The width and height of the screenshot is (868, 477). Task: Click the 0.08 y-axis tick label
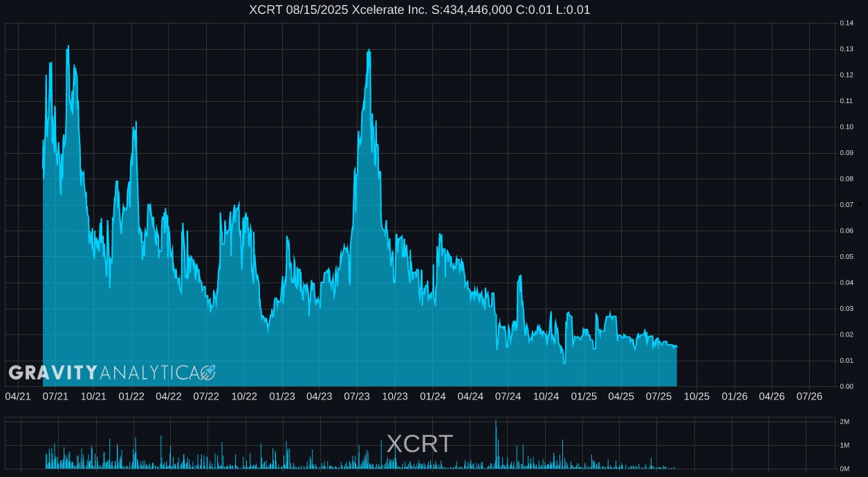pyautogui.click(x=846, y=179)
